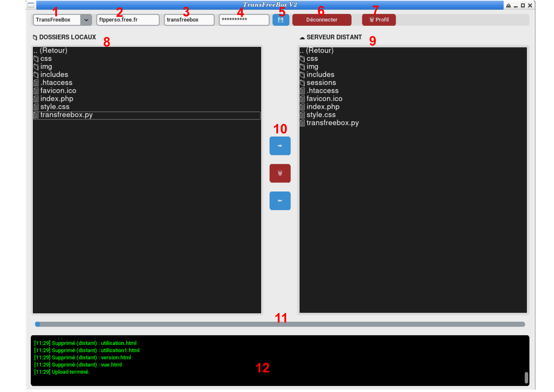The height and width of the screenshot is (392, 554).
Task: Select style.css in the local list
Action: click(147, 107)
